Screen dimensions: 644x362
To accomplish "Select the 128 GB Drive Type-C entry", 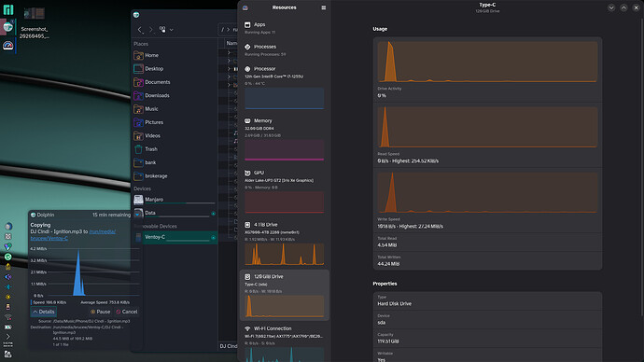I will click(x=284, y=295).
